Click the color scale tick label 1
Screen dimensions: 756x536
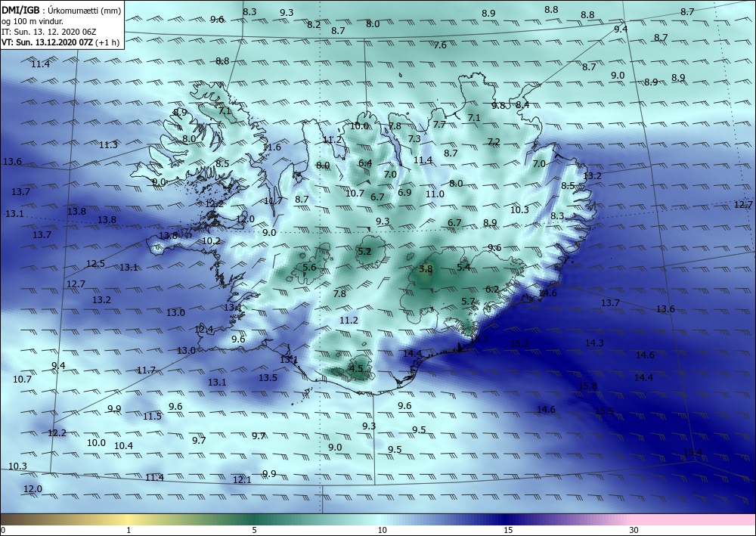pyautogui.click(x=129, y=530)
